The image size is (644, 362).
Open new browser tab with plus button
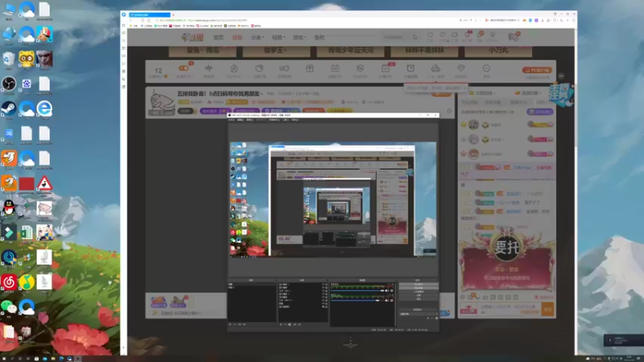pos(173,14)
